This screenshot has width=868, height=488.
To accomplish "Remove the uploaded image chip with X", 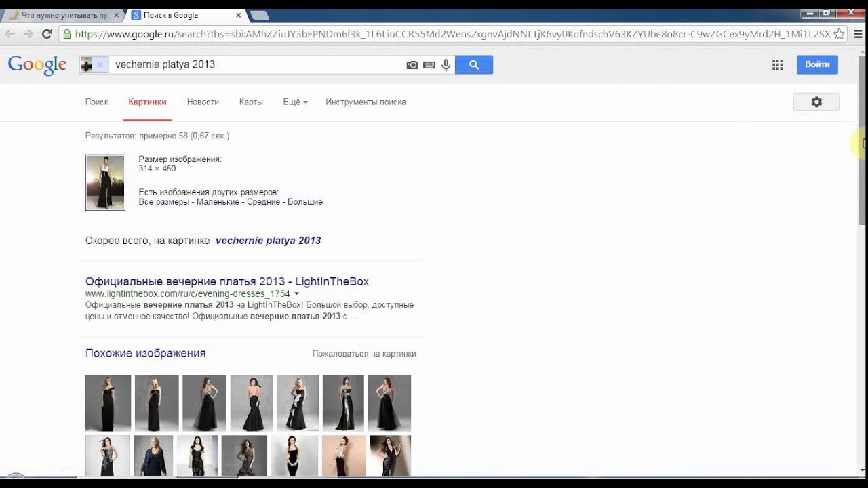I will [100, 65].
